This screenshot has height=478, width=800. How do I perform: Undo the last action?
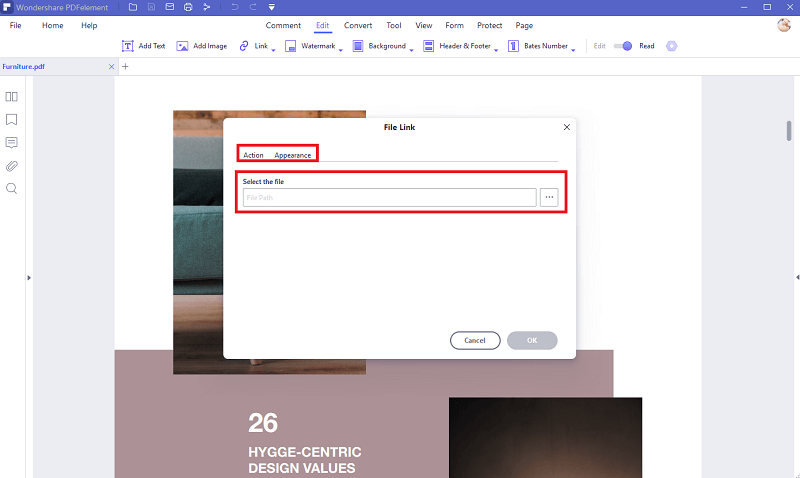235,7
